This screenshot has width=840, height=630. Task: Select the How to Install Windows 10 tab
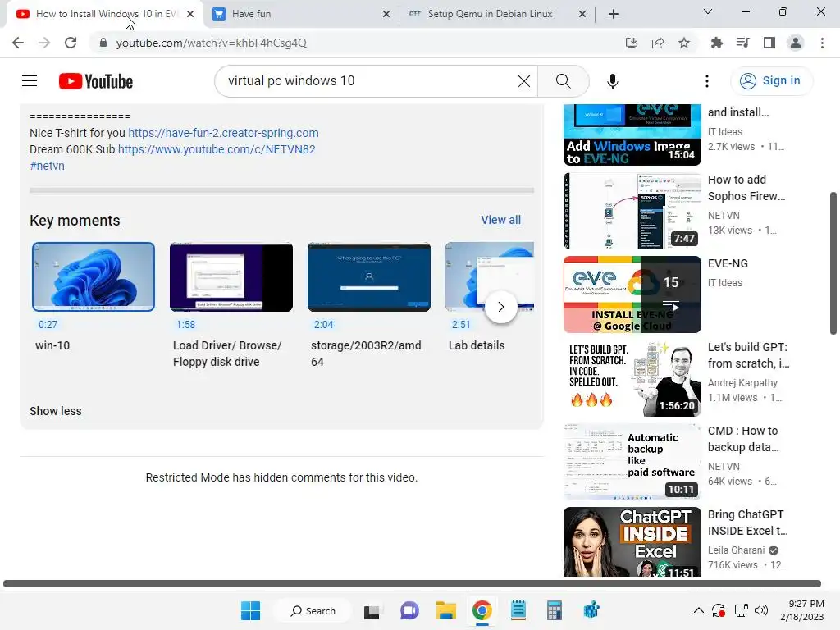tap(104, 14)
